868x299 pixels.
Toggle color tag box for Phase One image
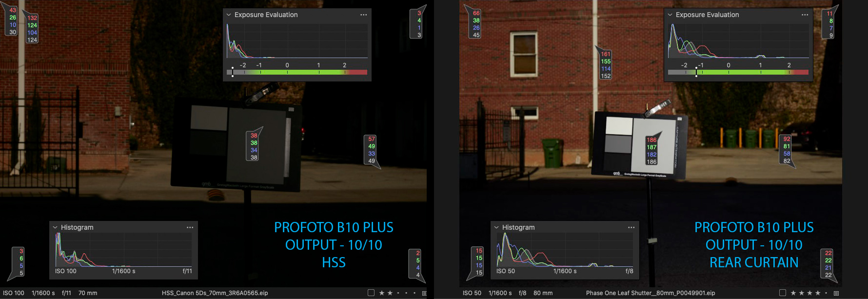click(x=783, y=293)
